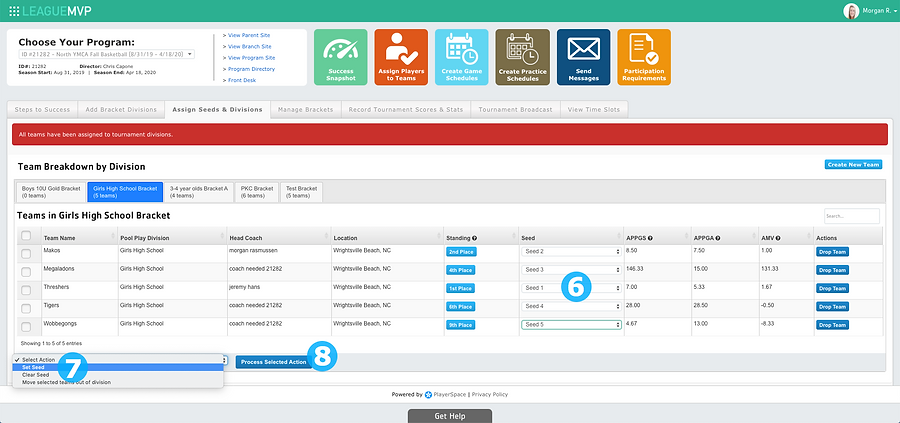Open Assign Players to Teams tile
This screenshot has height=423, width=900.
[401, 57]
